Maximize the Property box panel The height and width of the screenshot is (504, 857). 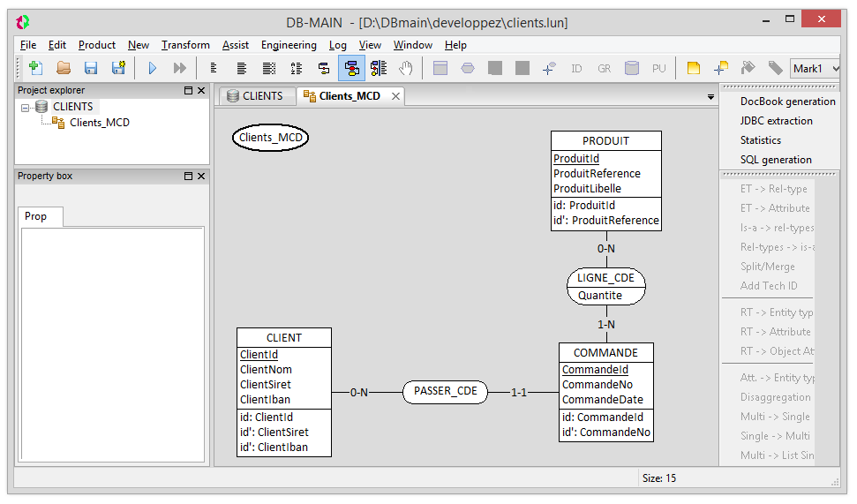pyautogui.click(x=188, y=176)
